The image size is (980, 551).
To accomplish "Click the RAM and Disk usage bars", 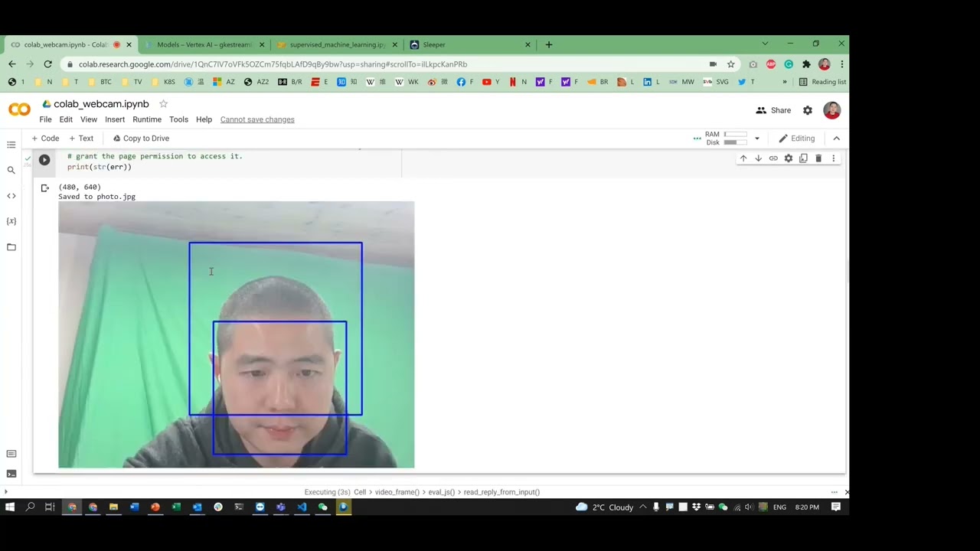I will coord(726,139).
